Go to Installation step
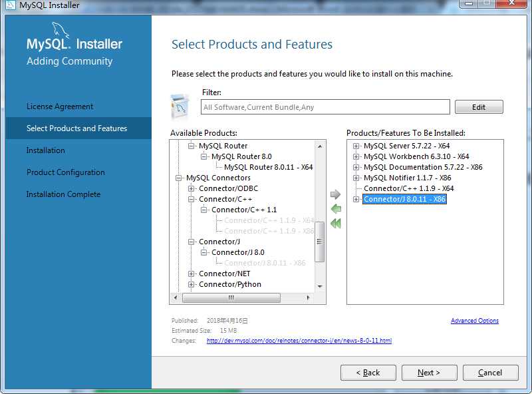The height and width of the screenshot is (394, 532). [45, 150]
